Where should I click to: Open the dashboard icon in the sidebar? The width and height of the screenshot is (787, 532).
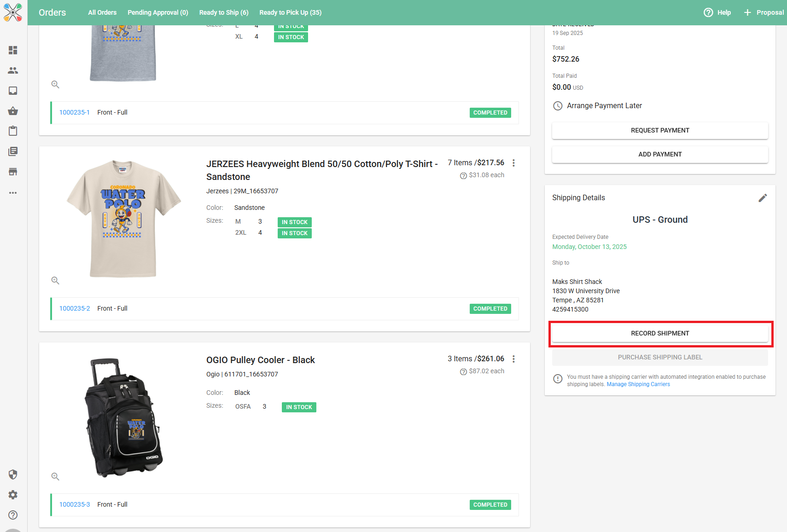[13, 50]
